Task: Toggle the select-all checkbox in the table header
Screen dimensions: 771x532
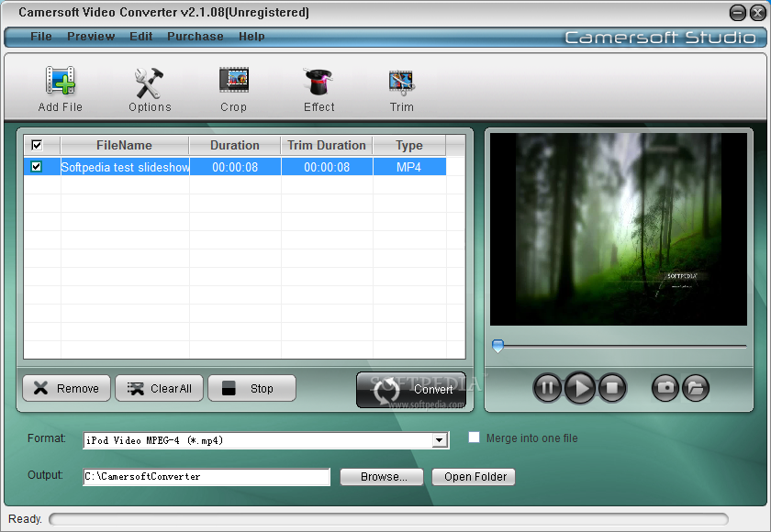Action: [x=37, y=145]
